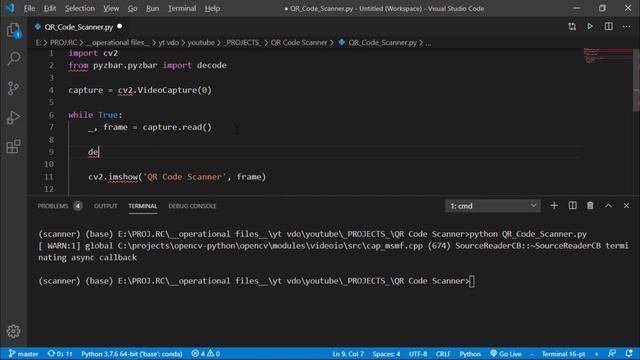Click in the terminal command prompt

(472, 281)
